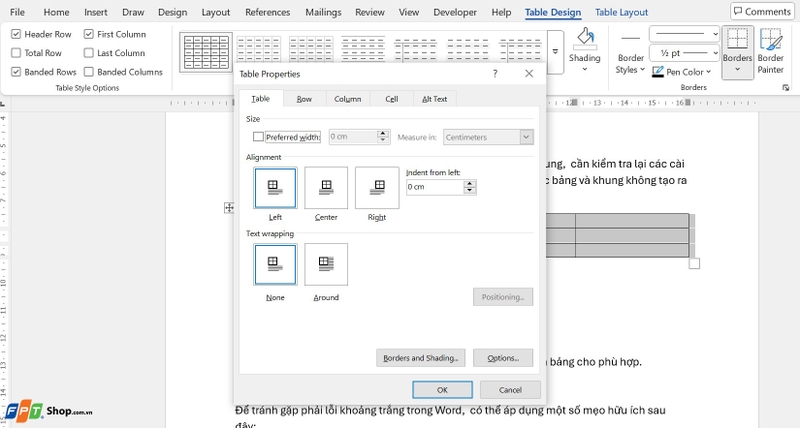Viewport: 800px width, 428px height.
Task: Open Borders and Shading dialog
Action: (420, 358)
